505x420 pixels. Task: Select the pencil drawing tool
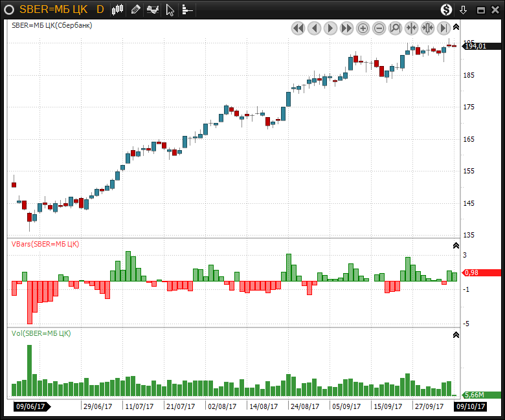click(x=135, y=10)
